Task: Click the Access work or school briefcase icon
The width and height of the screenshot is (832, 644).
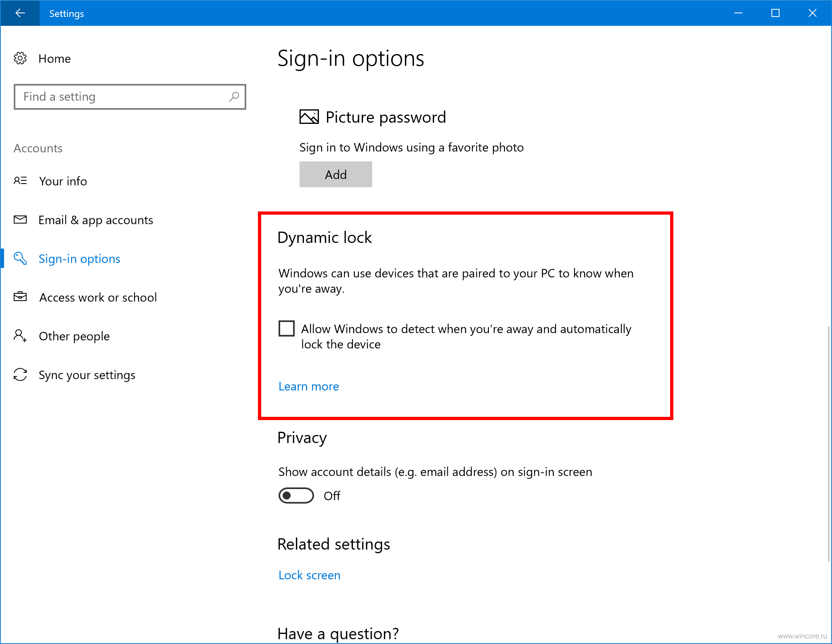Action: (20, 297)
